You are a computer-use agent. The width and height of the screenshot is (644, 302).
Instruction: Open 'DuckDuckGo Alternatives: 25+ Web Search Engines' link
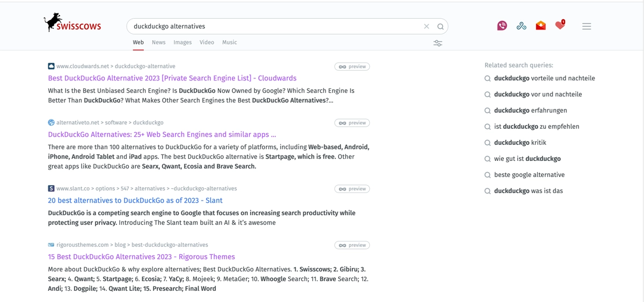pyautogui.click(x=162, y=135)
